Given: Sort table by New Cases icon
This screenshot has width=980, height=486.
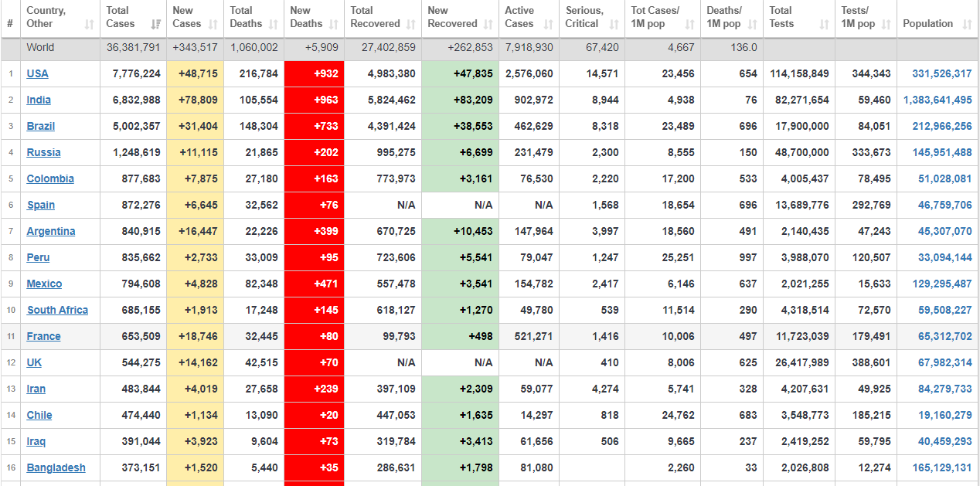Looking at the screenshot, I should click(214, 25).
